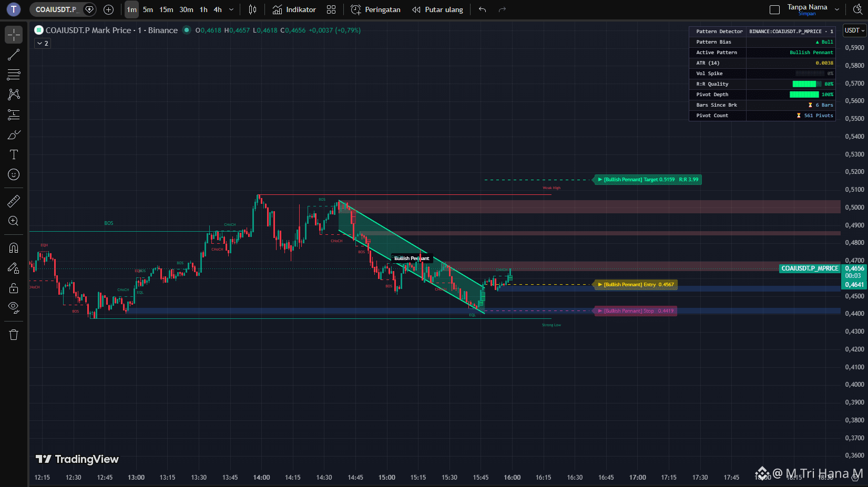Click the Bullish Pennant Target 0.5159 label
The width and height of the screenshot is (868, 487).
click(648, 180)
